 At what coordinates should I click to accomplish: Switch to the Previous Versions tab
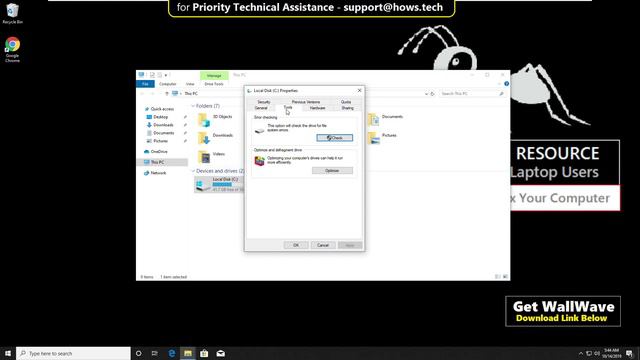point(306,102)
